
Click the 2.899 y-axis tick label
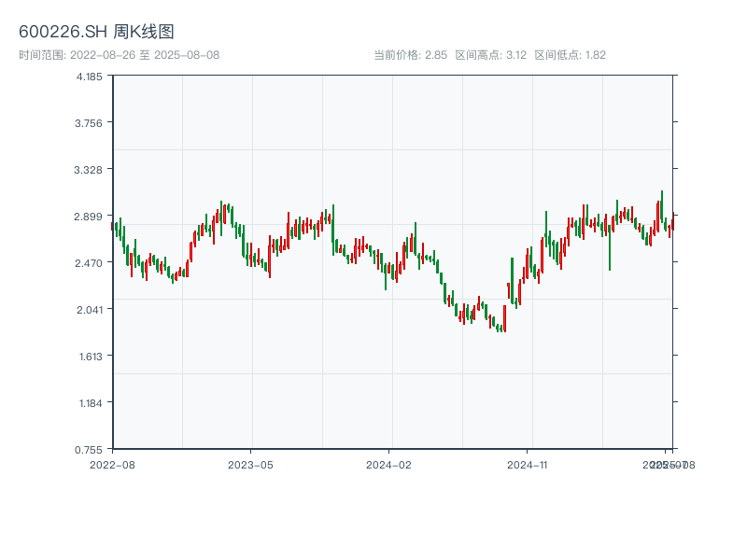point(90,217)
